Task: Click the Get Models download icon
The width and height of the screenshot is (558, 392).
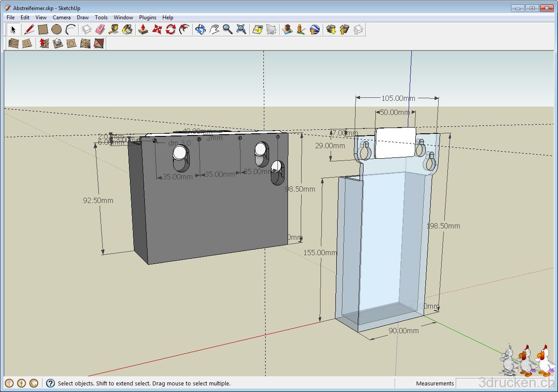Action: point(331,29)
